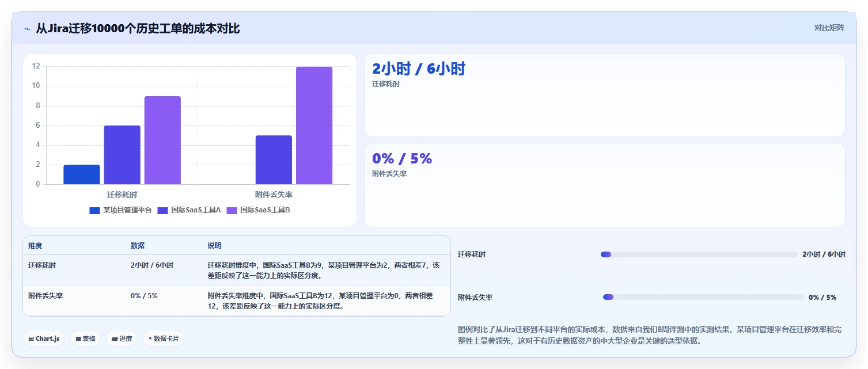Click the y-axis tick label 12
This screenshot has height=369, width=868.
36,66
